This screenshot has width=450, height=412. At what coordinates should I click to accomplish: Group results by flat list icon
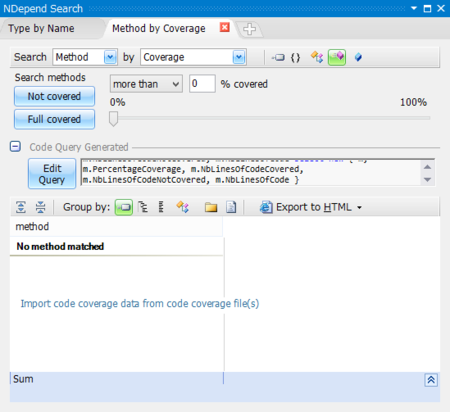[161, 207]
